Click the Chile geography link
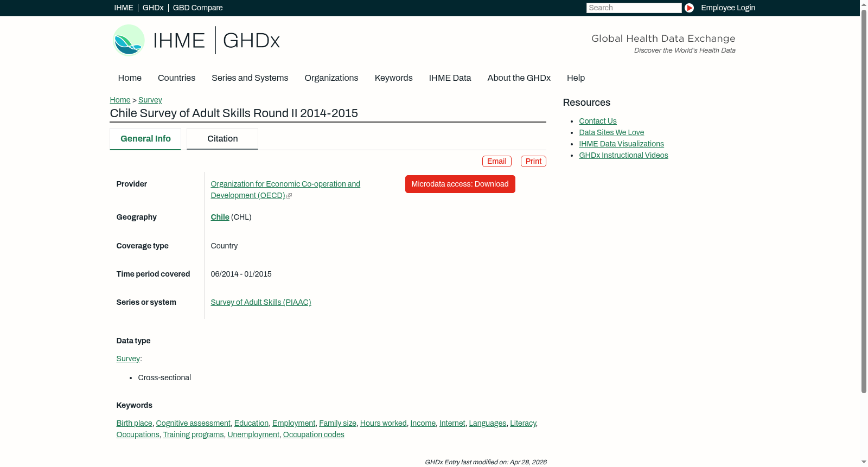The image size is (868, 467). (x=220, y=217)
